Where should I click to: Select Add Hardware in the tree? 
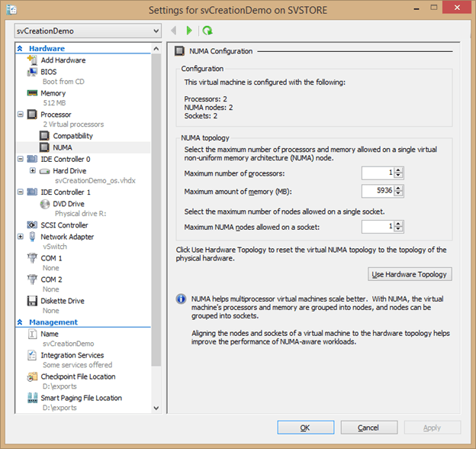63,60
